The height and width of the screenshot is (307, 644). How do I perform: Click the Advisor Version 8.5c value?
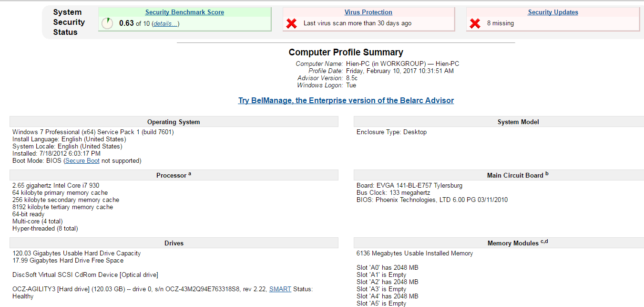pyautogui.click(x=352, y=78)
